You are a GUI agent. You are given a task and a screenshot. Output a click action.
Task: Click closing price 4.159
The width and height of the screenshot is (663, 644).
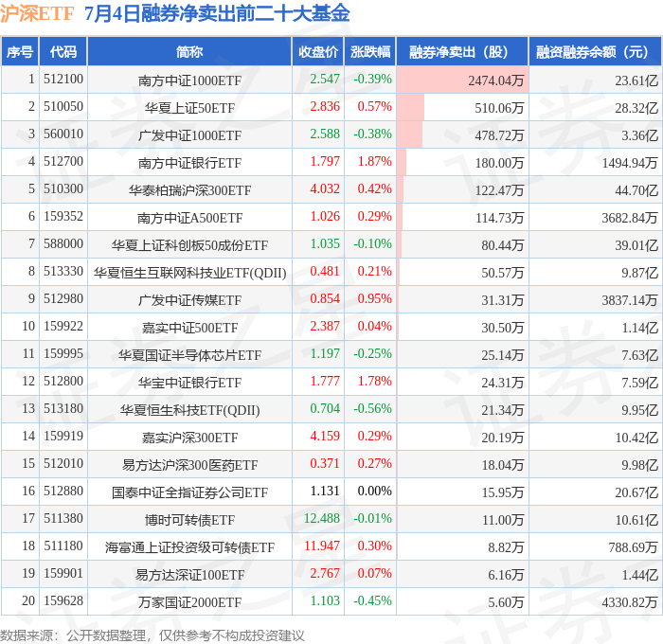click(x=325, y=436)
